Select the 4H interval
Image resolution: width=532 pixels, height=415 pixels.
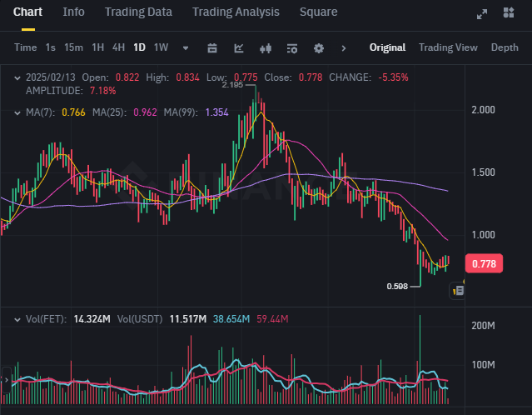pos(118,47)
